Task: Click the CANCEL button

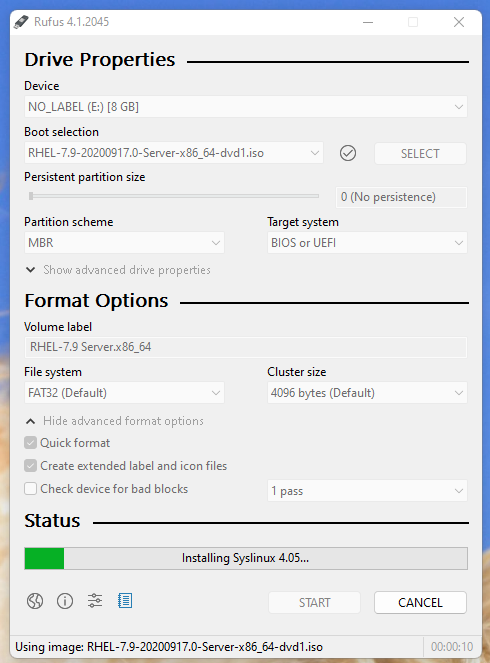Action: (420, 603)
